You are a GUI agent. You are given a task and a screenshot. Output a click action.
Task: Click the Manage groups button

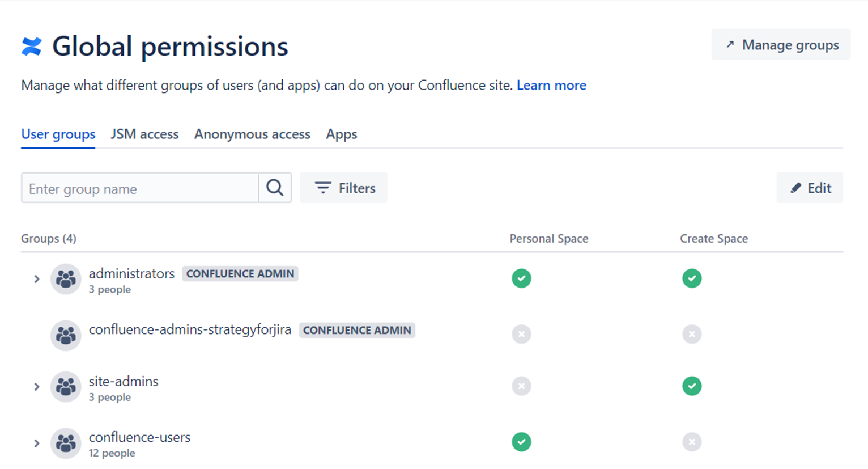tap(781, 45)
